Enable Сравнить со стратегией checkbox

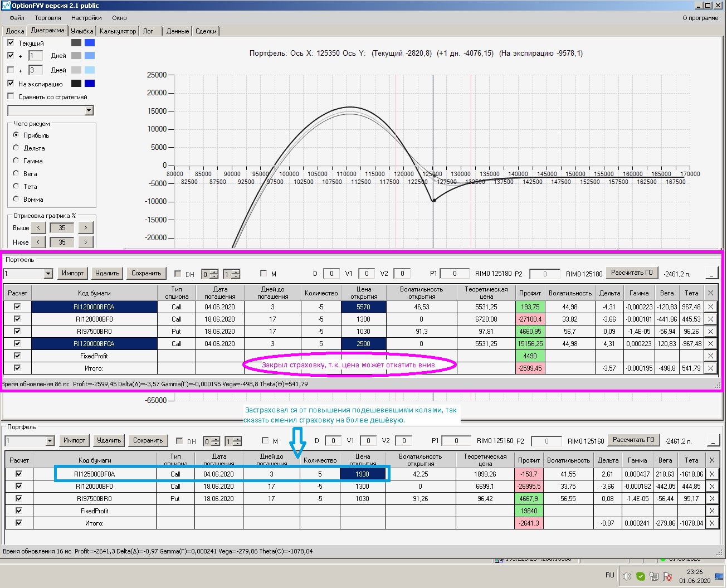click(11, 96)
